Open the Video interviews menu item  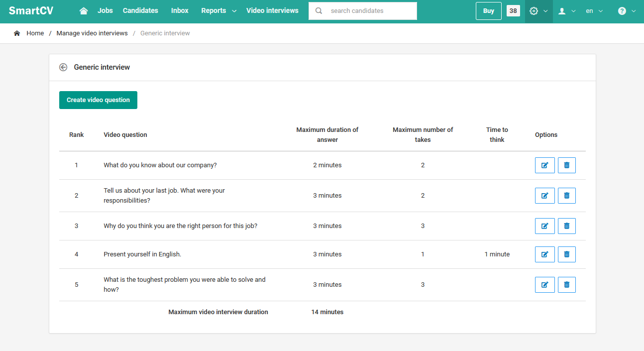272,11
